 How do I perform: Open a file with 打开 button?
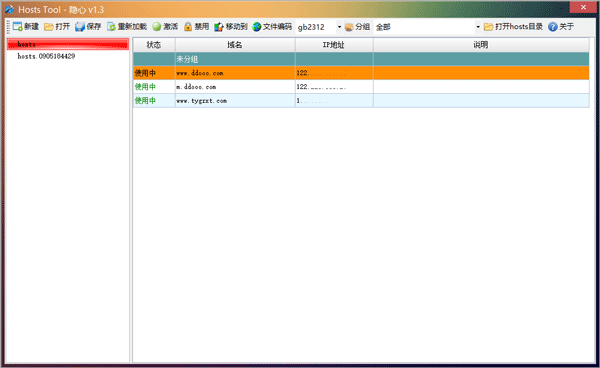pyautogui.click(x=57, y=26)
